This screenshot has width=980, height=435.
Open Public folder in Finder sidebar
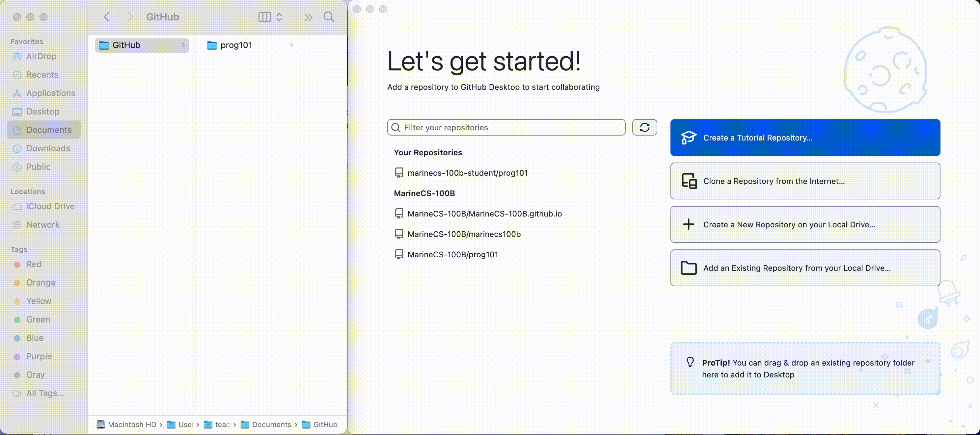pyautogui.click(x=44, y=166)
